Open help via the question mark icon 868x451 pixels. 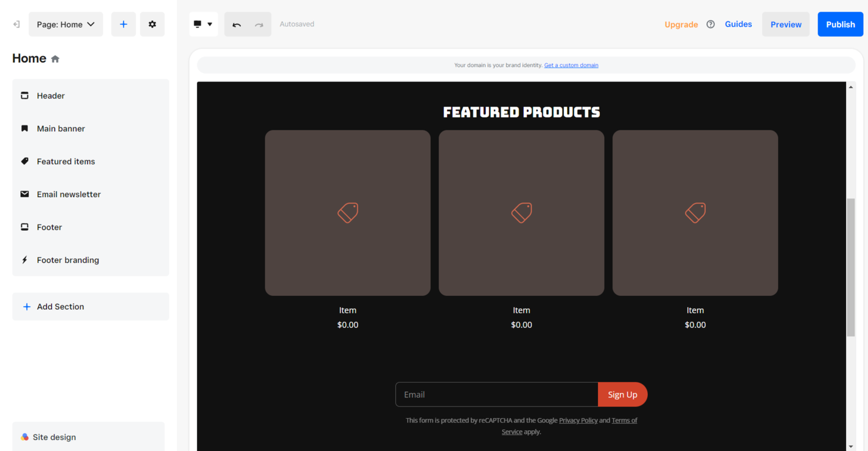710,24
